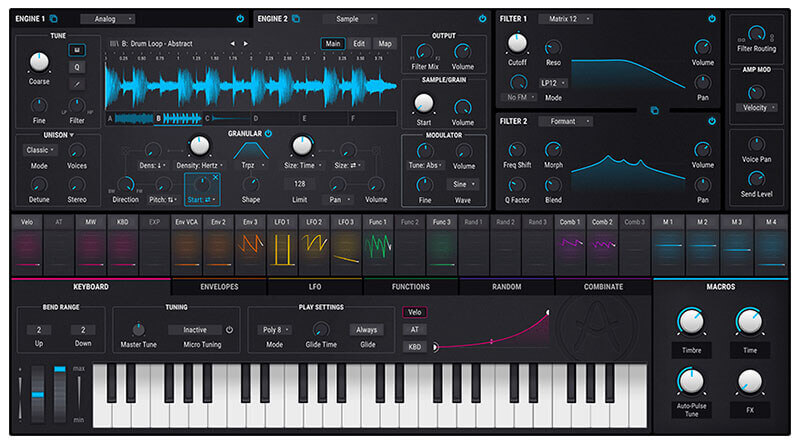Click the mod wheel strip
Image resolution: width=800 pixels, height=445 pixels.
pos(60,394)
